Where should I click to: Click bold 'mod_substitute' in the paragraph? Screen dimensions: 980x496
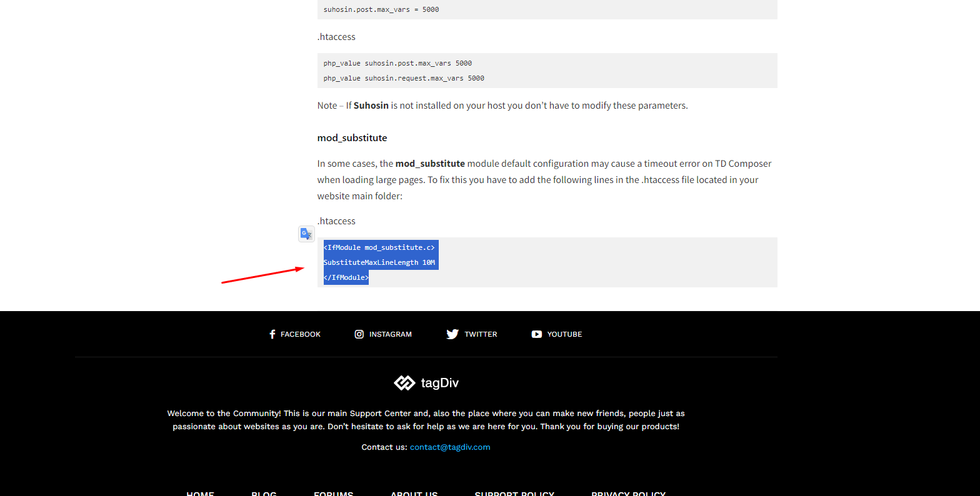tap(430, 164)
